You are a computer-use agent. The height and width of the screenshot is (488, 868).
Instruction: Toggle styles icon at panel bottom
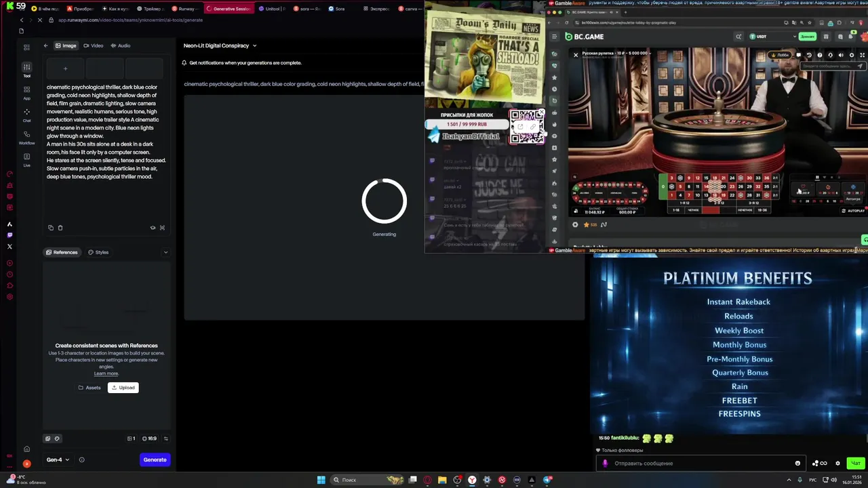pos(57,439)
